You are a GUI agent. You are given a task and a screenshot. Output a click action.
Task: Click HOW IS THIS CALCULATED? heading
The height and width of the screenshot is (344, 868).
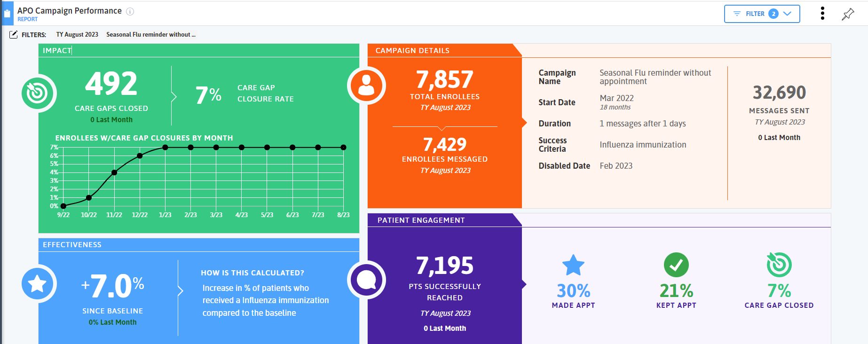click(253, 273)
